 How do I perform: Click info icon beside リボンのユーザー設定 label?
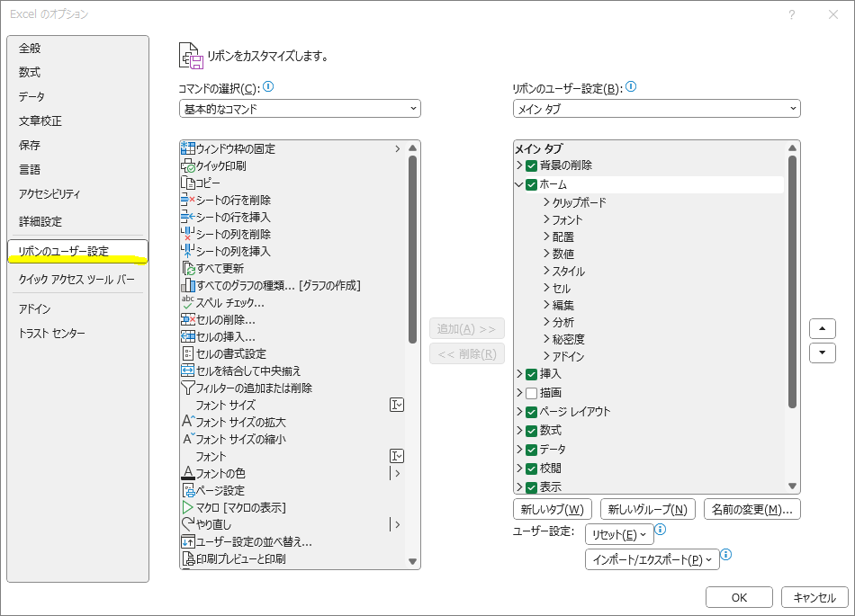pos(631,86)
